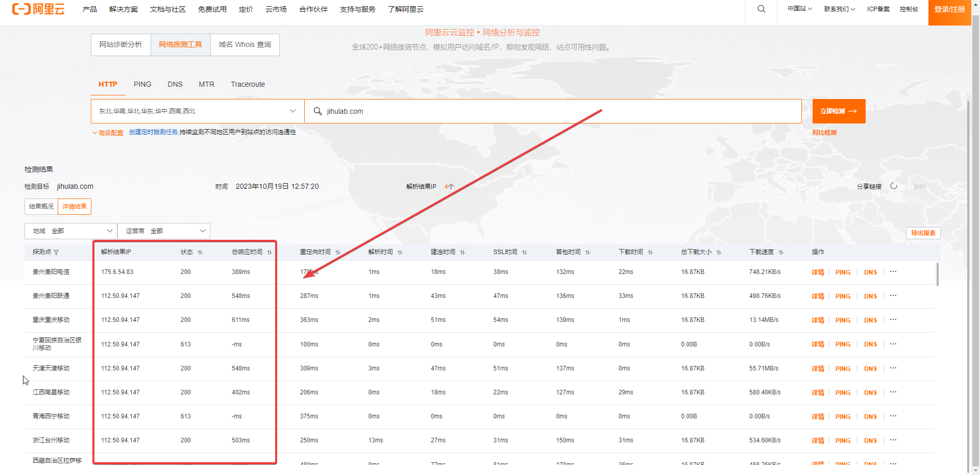Run DNS for 重庆重庆移动 row
This screenshot has width=980, height=475.
[871, 320]
